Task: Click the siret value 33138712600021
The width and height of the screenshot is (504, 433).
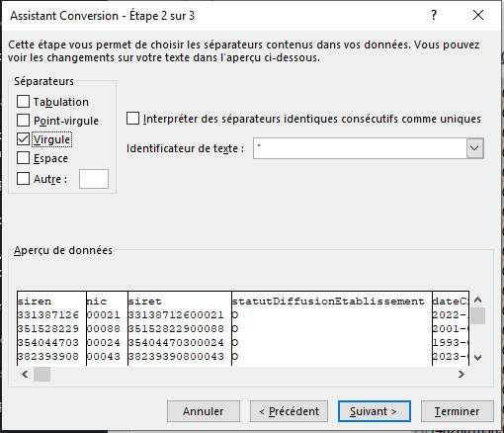Action: point(176,315)
